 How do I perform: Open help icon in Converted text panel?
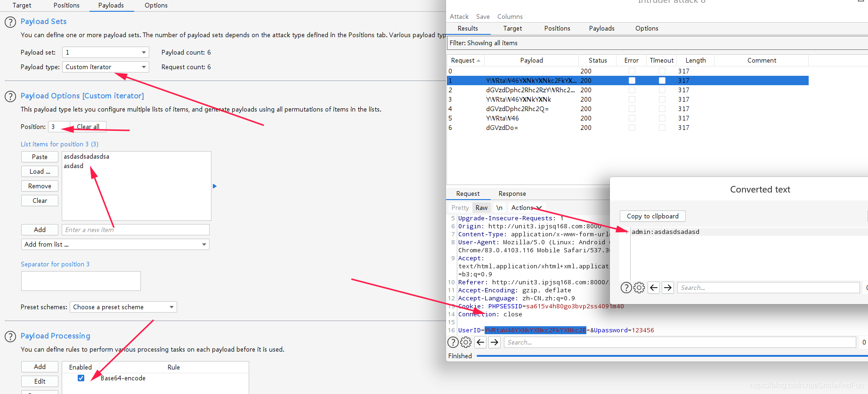(626, 288)
